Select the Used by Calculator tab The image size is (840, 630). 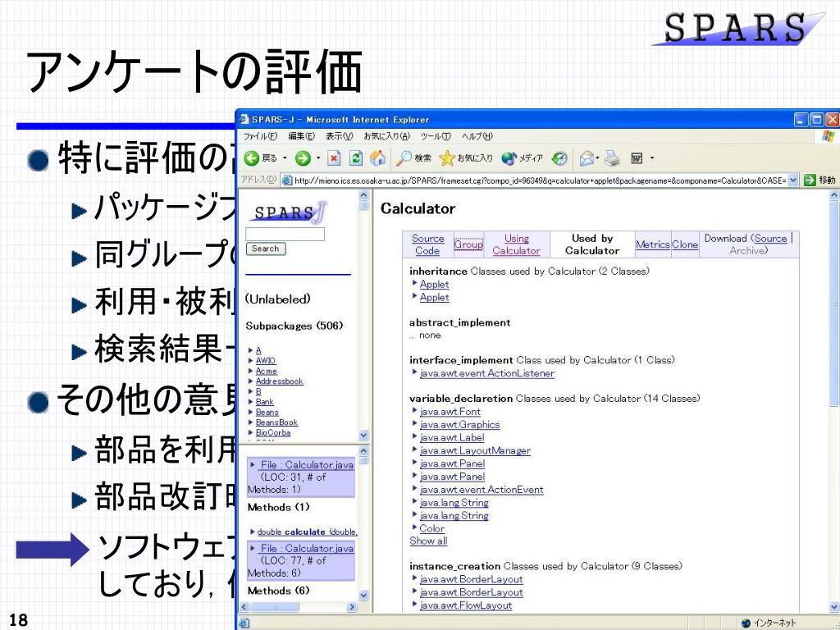pos(592,244)
